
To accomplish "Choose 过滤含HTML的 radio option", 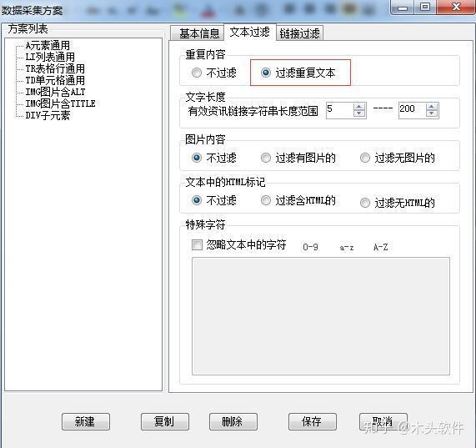I will click(x=298, y=200).
